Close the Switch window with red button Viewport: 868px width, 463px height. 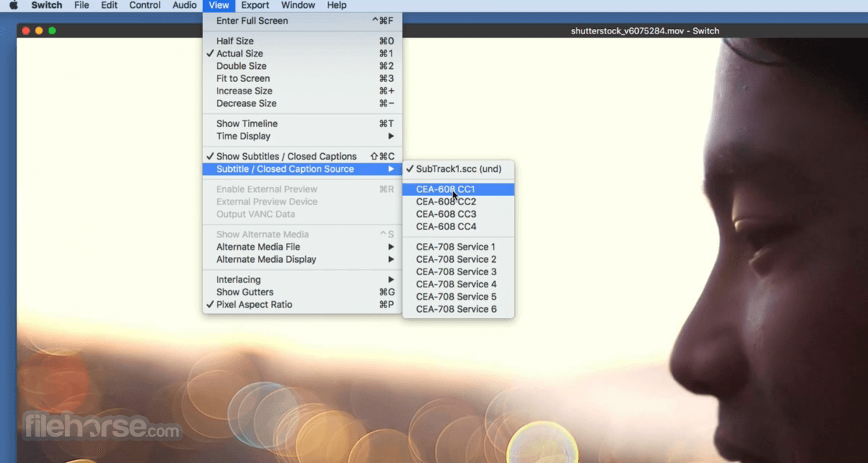25,31
